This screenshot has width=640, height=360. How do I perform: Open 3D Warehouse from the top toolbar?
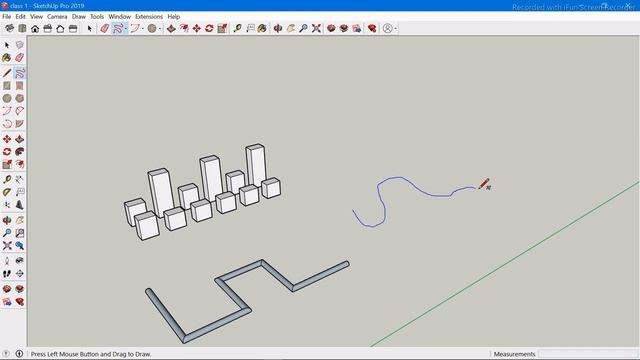331,28
